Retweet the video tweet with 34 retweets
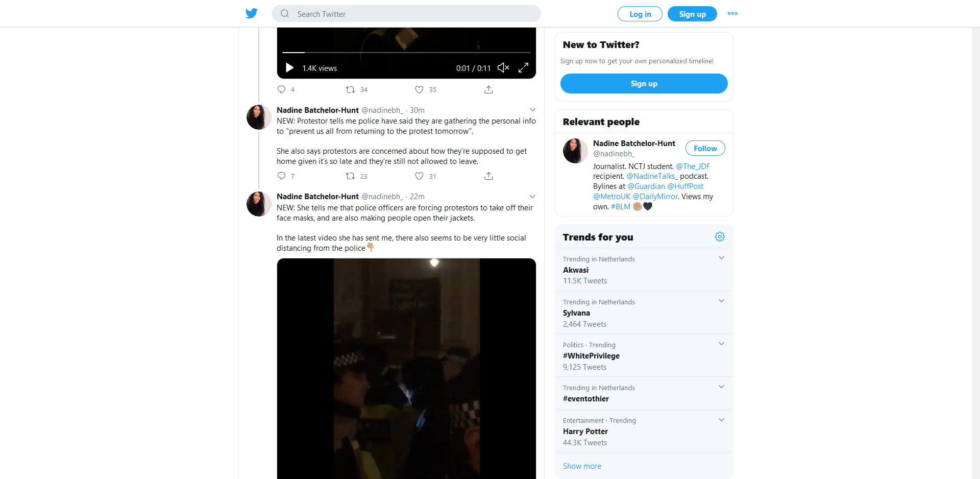This screenshot has width=980, height=479. tap(350, 90)
